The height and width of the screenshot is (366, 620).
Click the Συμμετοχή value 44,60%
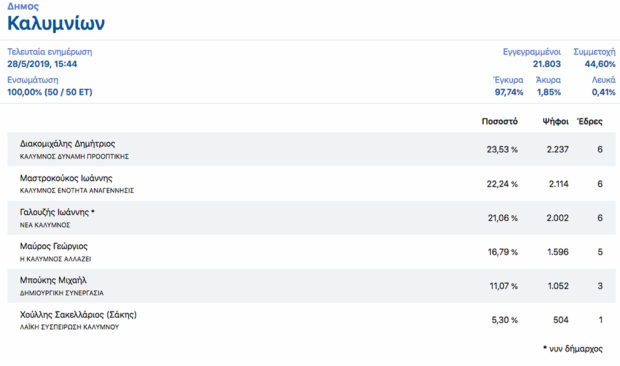600,64
